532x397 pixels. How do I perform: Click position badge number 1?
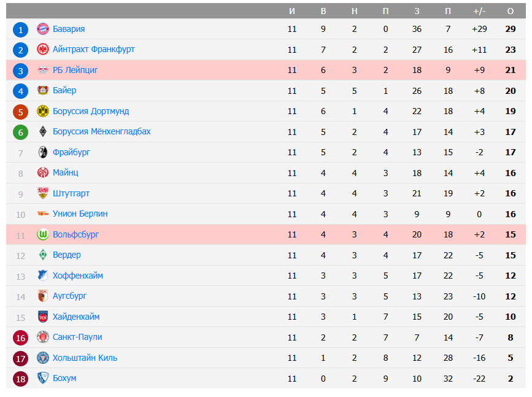tap(21, 29)
